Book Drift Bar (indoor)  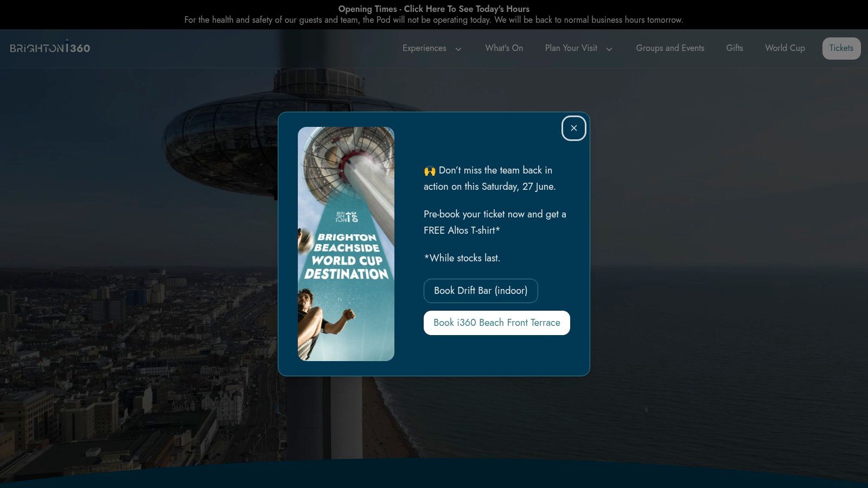point(481,291)
